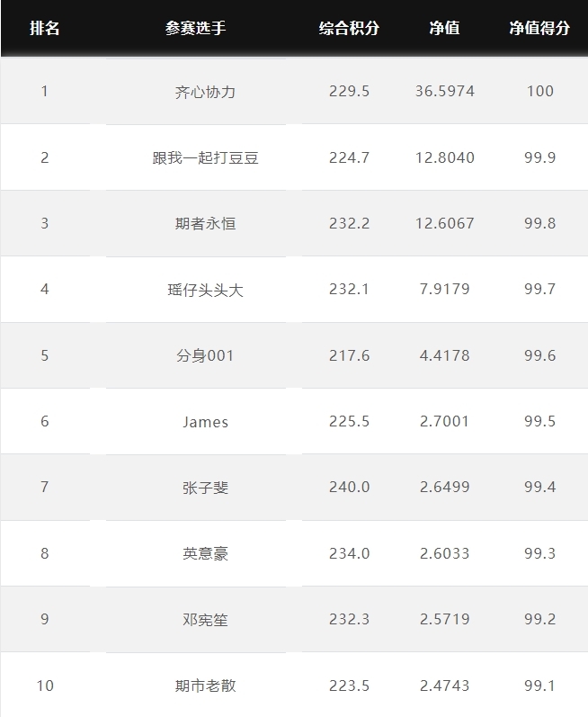588x717 pixels.
Task: Click net value 36.5974
Action: click(444, 92)
